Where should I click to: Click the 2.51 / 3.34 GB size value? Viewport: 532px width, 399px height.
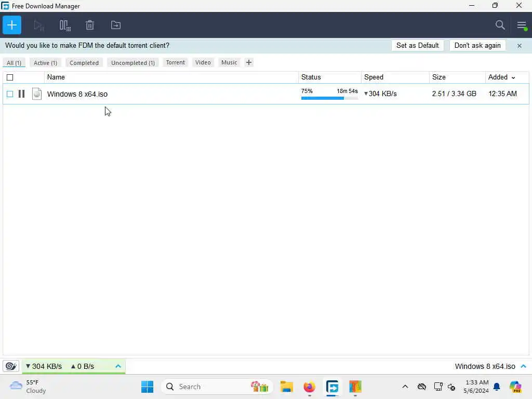tap(454, 94)
